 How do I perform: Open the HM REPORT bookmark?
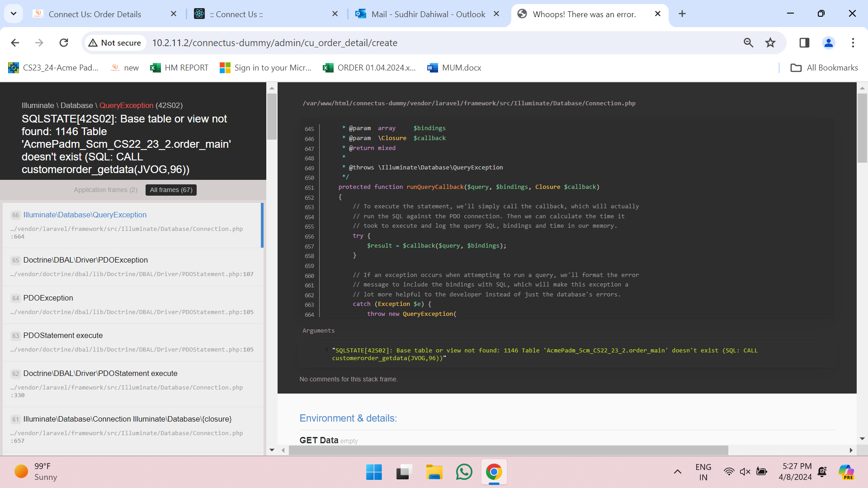click(179, 68)
